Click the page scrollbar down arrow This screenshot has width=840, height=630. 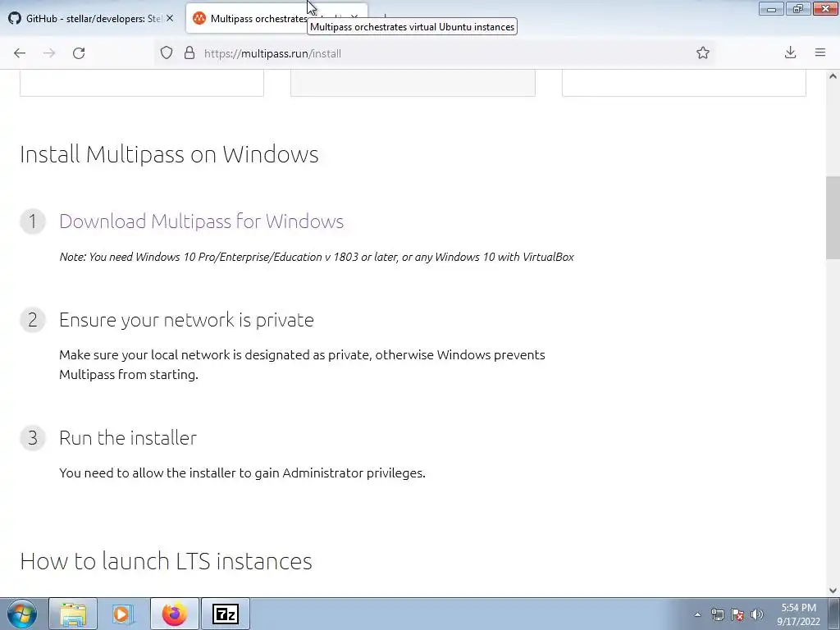pyautogui.click(x=833, y=591)
